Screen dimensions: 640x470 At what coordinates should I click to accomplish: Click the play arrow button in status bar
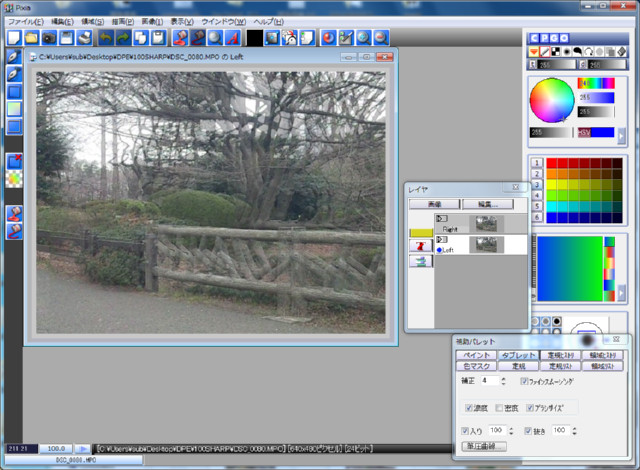coord(83,449)
